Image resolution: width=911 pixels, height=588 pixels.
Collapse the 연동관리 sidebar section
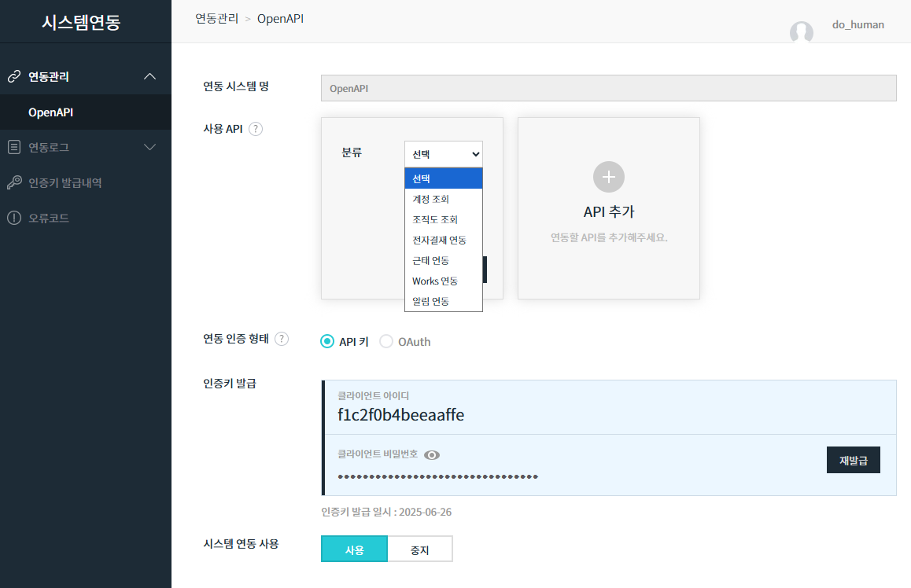(150, 77)
